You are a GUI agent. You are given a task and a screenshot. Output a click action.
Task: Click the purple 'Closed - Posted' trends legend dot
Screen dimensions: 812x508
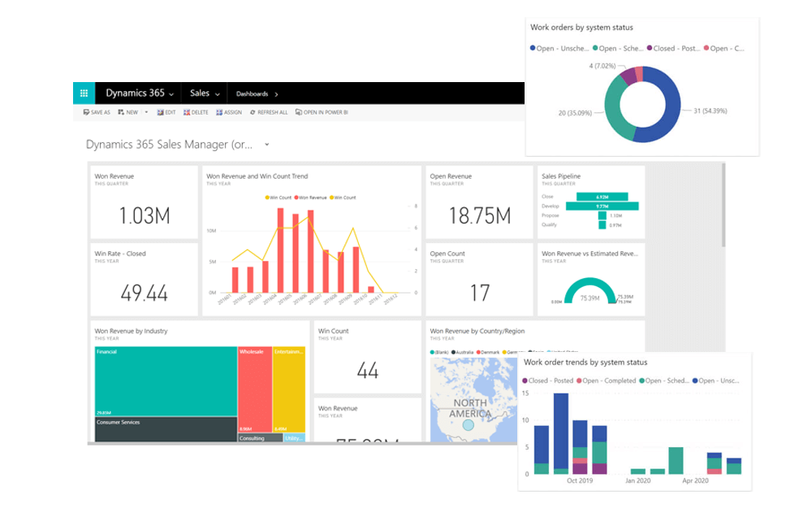(x=525, y=380)
